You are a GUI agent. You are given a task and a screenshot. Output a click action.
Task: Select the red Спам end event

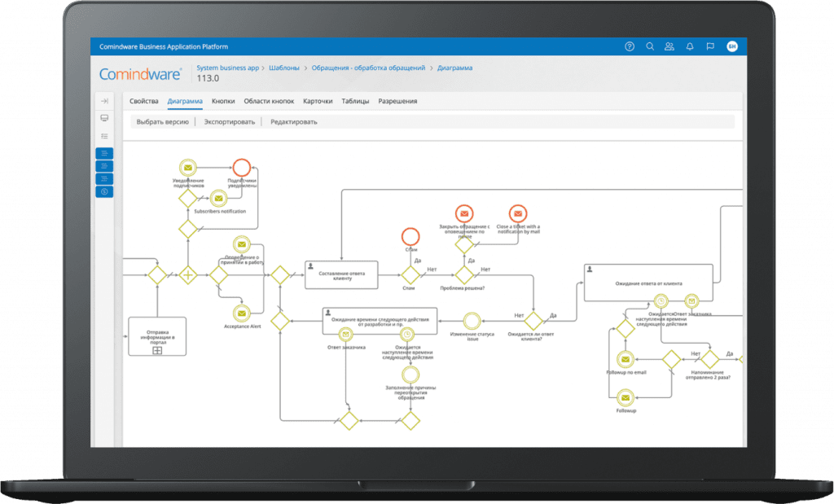[410, 236]
